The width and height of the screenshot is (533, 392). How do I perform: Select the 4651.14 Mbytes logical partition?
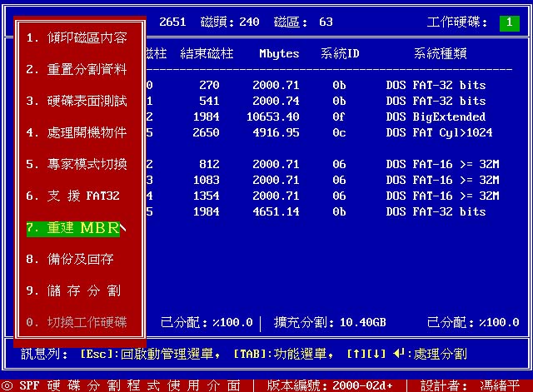[x=316, y=211]
